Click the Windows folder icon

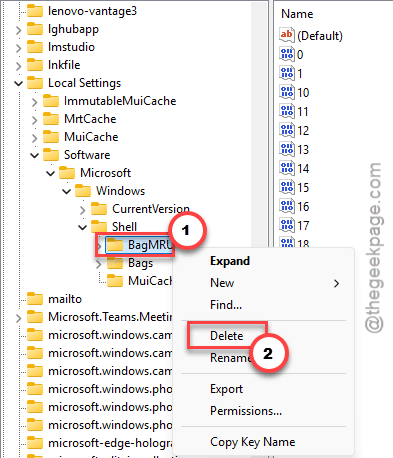pyautogui.click(x=83, y=191)
